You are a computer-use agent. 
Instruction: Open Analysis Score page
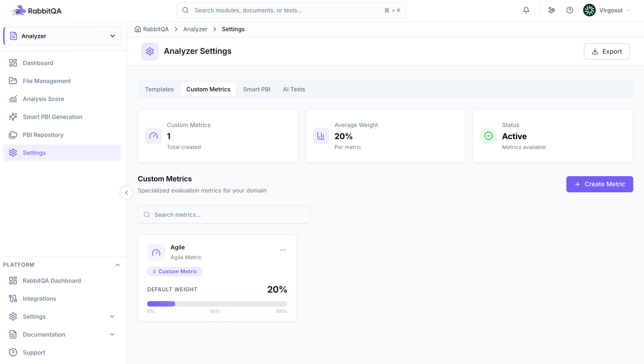(62, 99)
